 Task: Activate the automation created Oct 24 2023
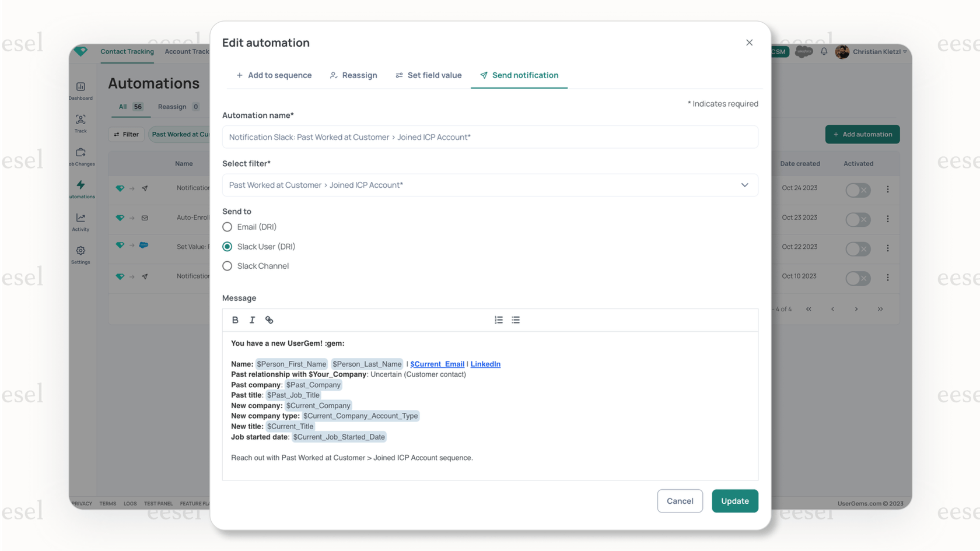(857, 190)
